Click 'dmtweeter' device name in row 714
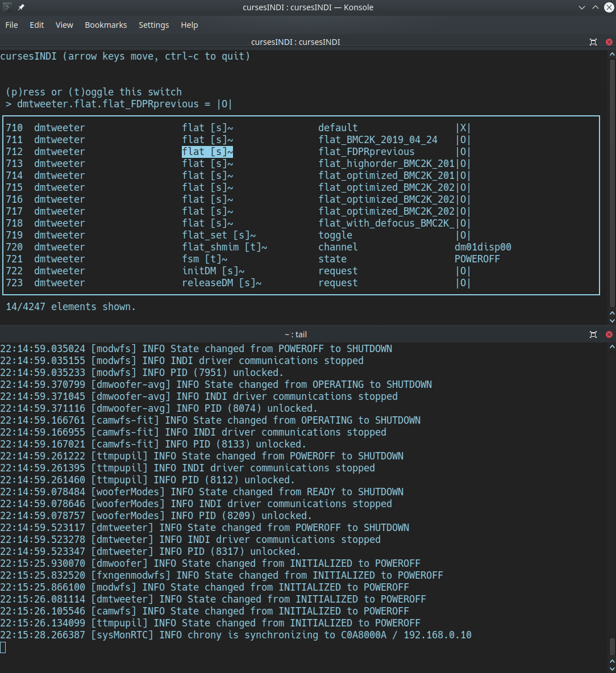This screenshot has height=673, width=616. coord(60,176)
